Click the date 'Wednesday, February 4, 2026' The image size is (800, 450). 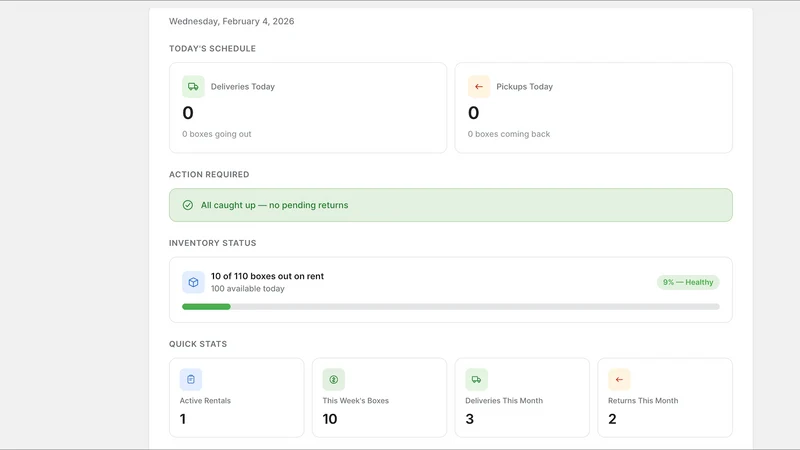[x=232, y=21]
